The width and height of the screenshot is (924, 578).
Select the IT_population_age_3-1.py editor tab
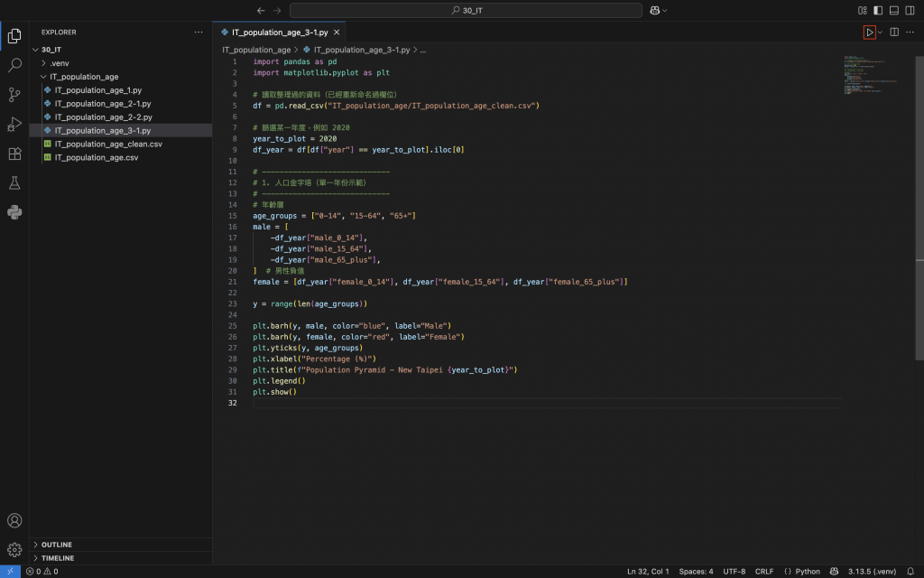coord(279,32)
